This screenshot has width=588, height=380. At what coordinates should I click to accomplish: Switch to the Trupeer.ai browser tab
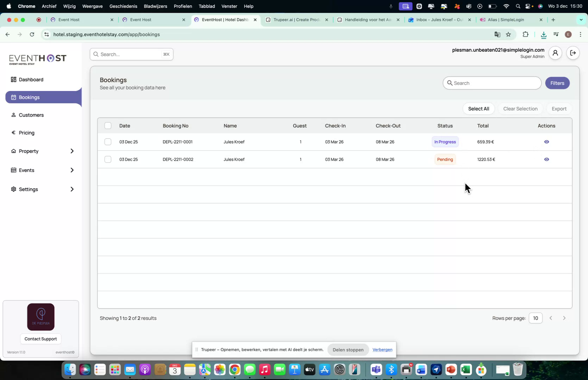click(x=297, y=20)
